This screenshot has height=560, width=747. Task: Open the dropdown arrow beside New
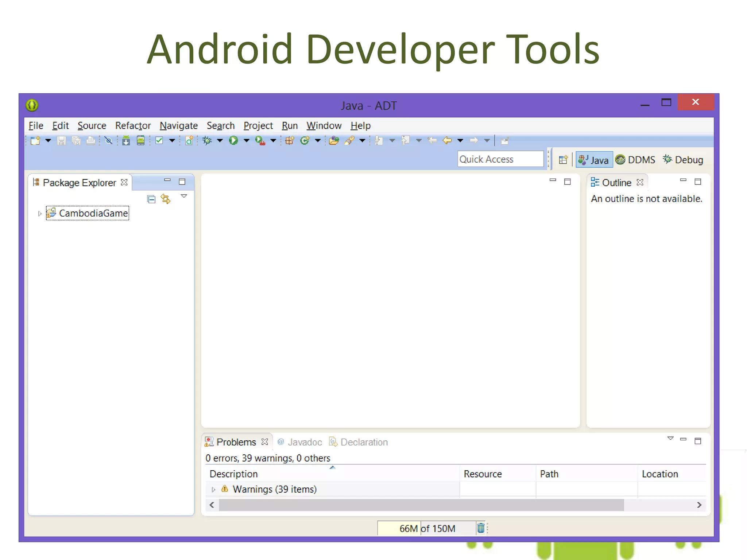coord(48,140)
